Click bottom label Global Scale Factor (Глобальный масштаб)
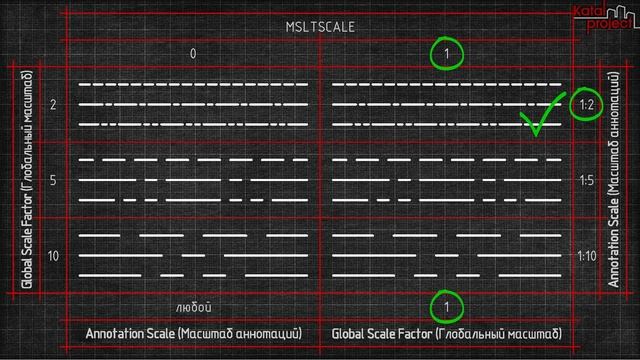Screen dimensions: 640x360 [447, 333]
